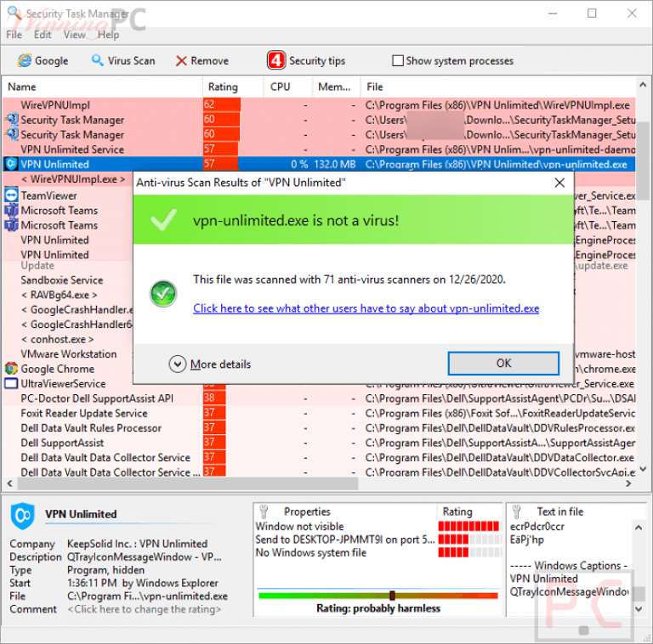This screenshot has height=644, width=653.
Task: Open Security tips with the red 4 badge
Action: click(x=306, y=60)
